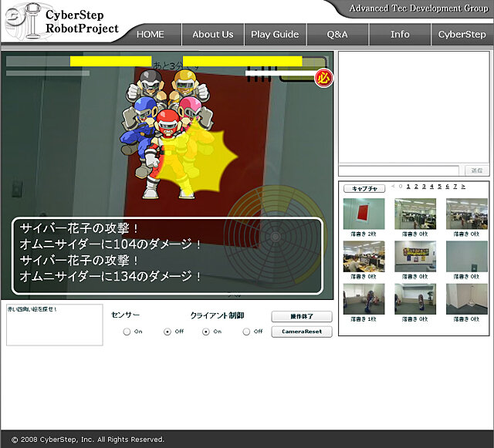Open the white corner wall thumbnail
Screen dimensions: 494x448
(467, 298)
